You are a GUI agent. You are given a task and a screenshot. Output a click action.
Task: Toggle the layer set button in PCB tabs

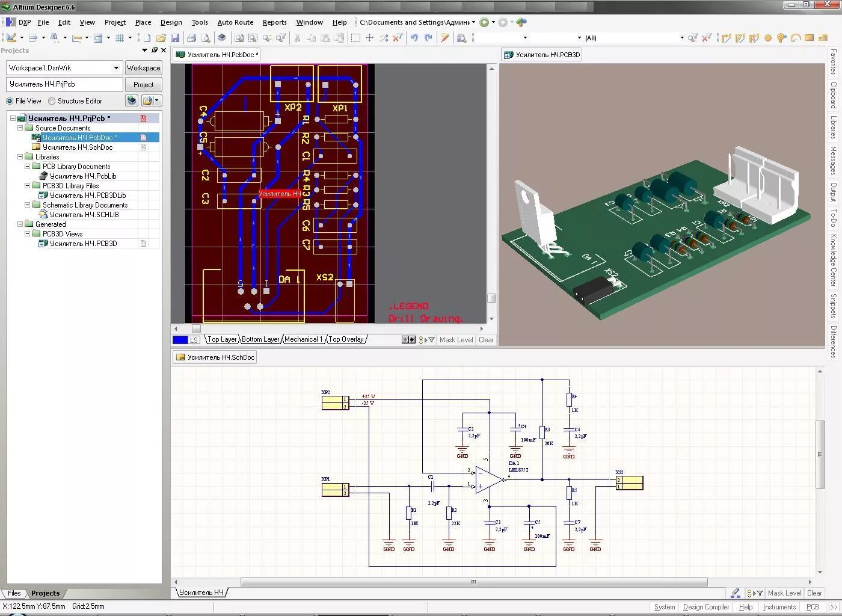coord(194,340)
